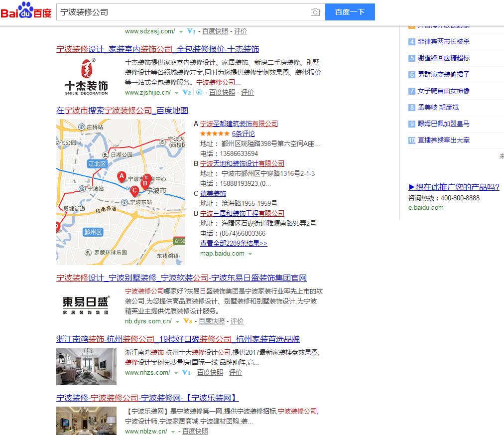Open 宁波圣都建筑装饰有限公司 listing
The height and width of the screenshot is (435, 504).
pos(239,124)
